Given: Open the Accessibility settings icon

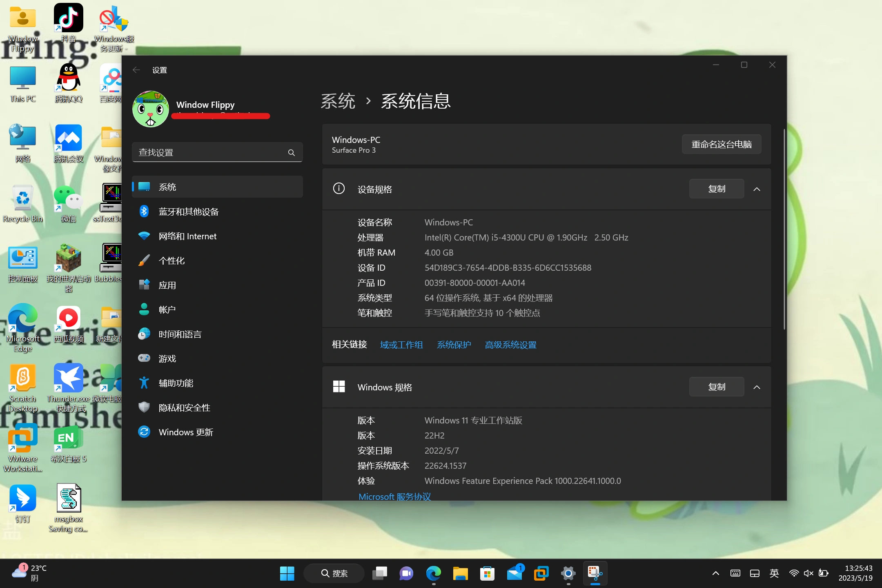Looking at the screenshot, I should click(x=144, y=383).
